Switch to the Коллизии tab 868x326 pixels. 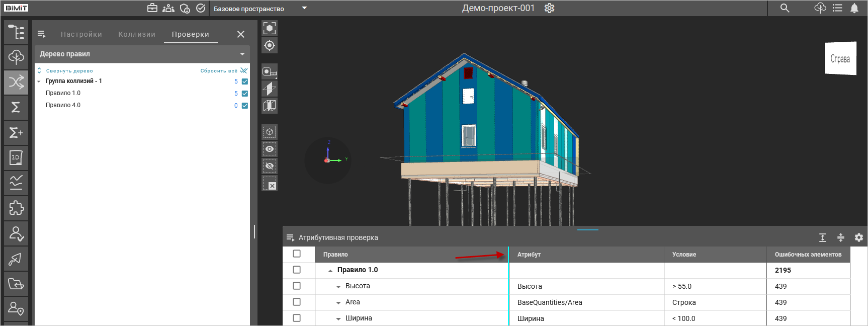click(x=137, y=34)
